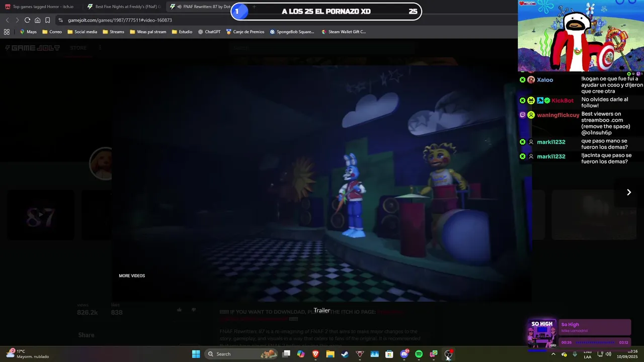Open the volume speaker tray icon
644x362 pixels.
(608, 354)
